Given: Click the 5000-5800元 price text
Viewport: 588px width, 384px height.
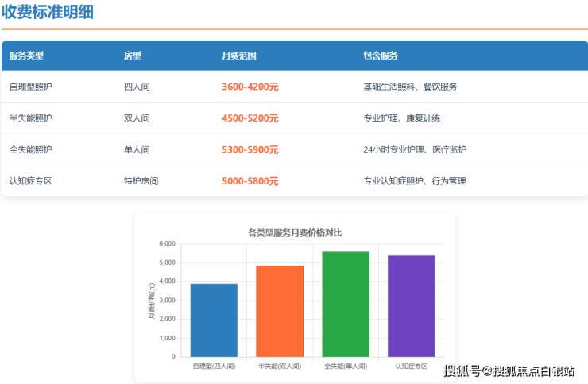Looking at the screenshot, I should (250, 181).
